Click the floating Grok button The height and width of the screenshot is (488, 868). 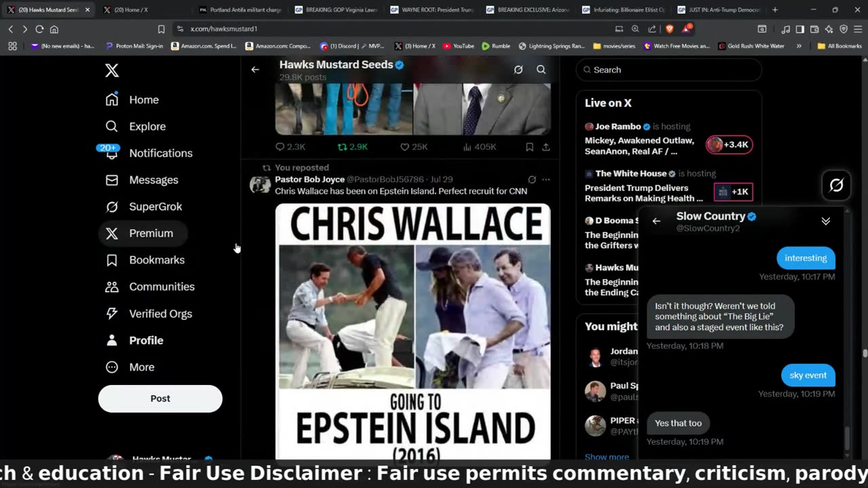pyautogui.click(x=836, y=184)
